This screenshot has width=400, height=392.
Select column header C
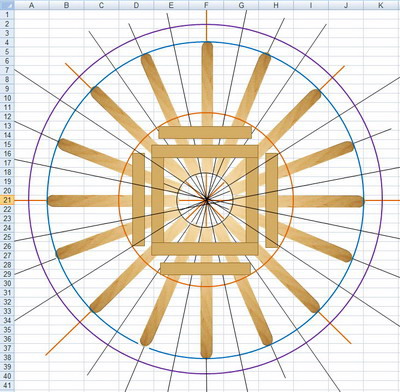[101, 5]
